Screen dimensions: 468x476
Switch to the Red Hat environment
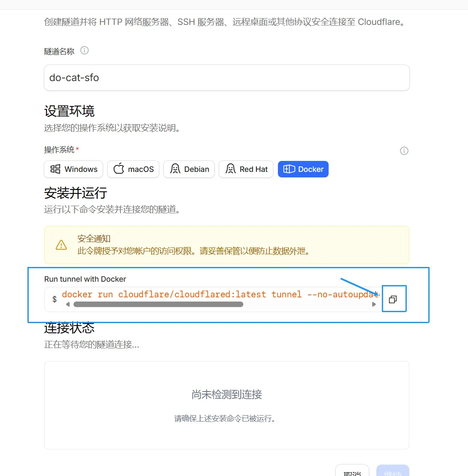246,169
